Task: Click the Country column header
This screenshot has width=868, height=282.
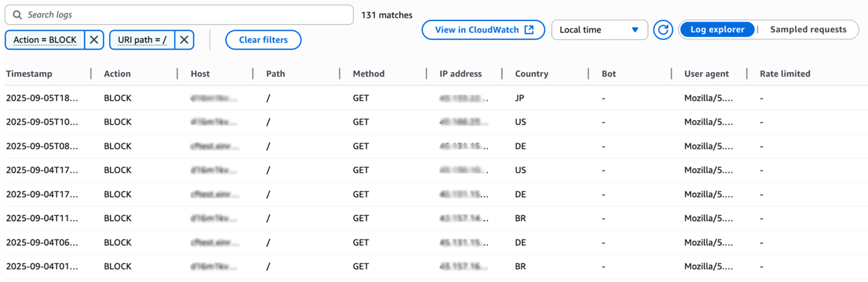Action: coord(531,74)
